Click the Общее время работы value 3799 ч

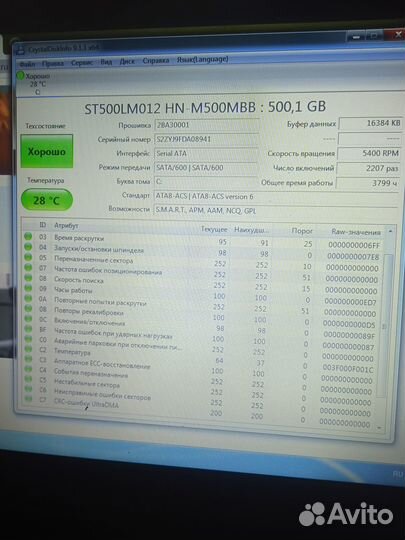[367, 183]
